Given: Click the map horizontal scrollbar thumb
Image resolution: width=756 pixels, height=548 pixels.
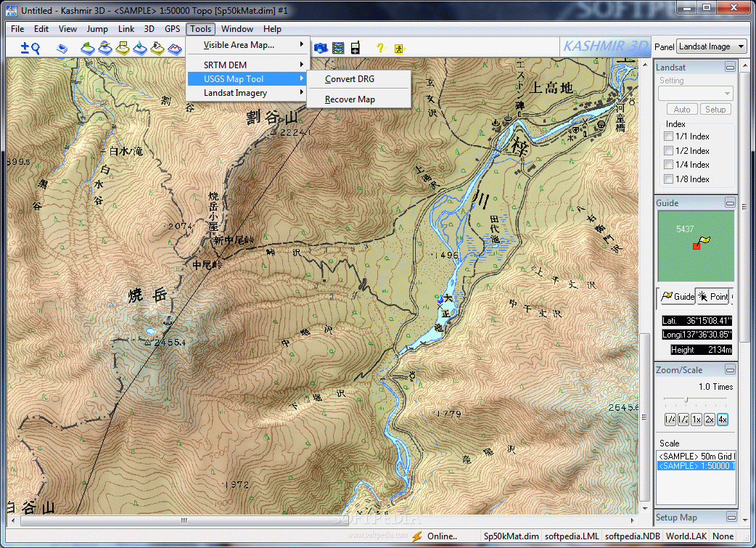Looking at the screenshot, I should [x=184, y=520].
